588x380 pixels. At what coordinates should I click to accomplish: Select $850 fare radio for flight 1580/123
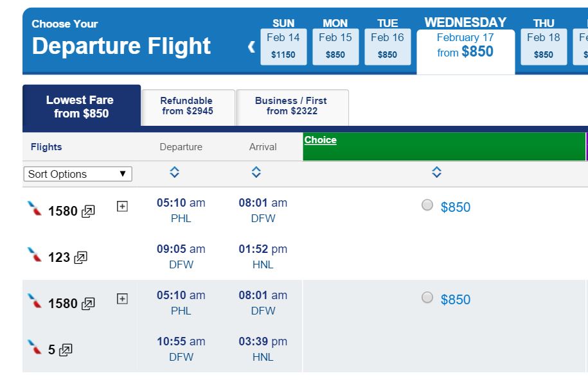pyautogui.click(x=427, y=205)
